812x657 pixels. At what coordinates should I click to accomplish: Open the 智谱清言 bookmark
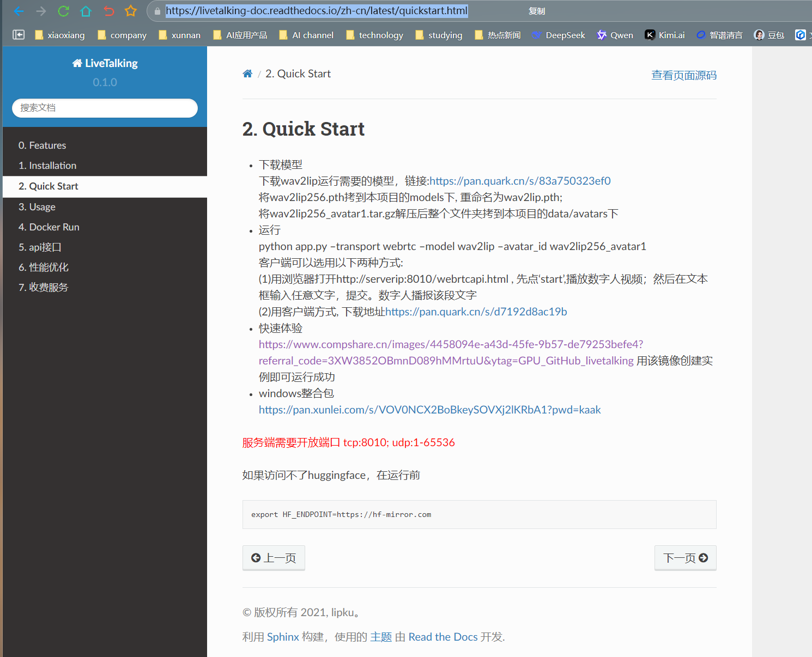pyautogui.click(x=719, y=35)
